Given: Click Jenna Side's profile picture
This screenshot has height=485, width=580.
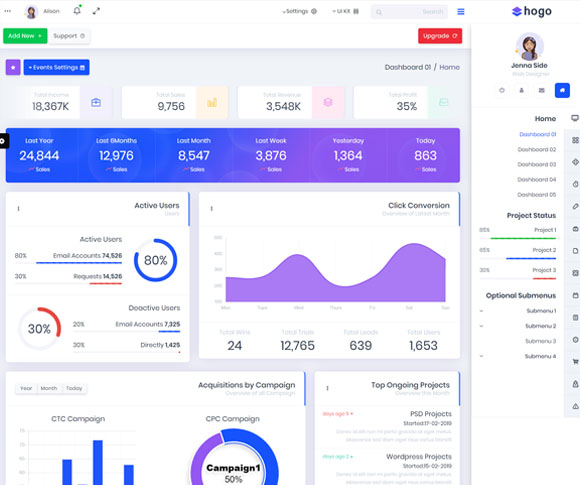Looking at the screenshot, I should coord(530,47).
